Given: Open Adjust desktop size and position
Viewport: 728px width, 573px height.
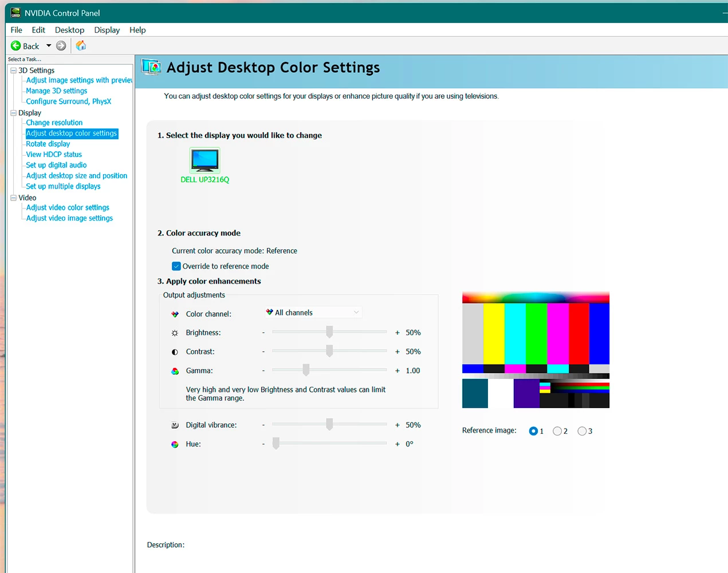Looking at the screenshot, I should 77,175.
